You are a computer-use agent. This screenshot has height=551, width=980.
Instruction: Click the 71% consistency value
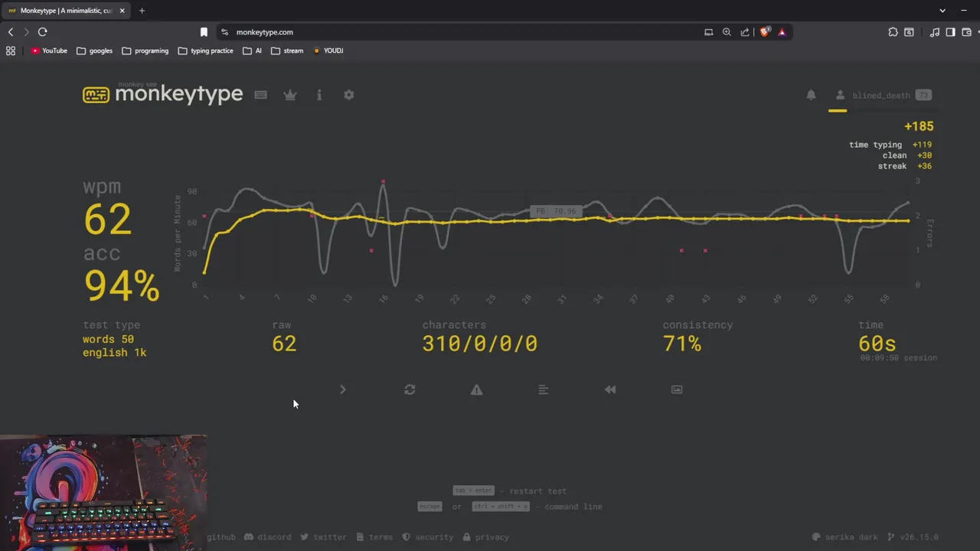682,344
